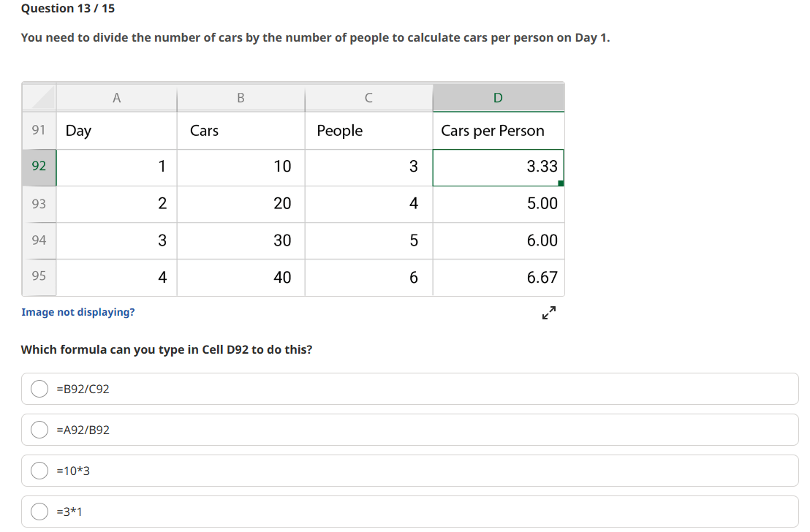Select cell B95 containing 40

[240, 276]
